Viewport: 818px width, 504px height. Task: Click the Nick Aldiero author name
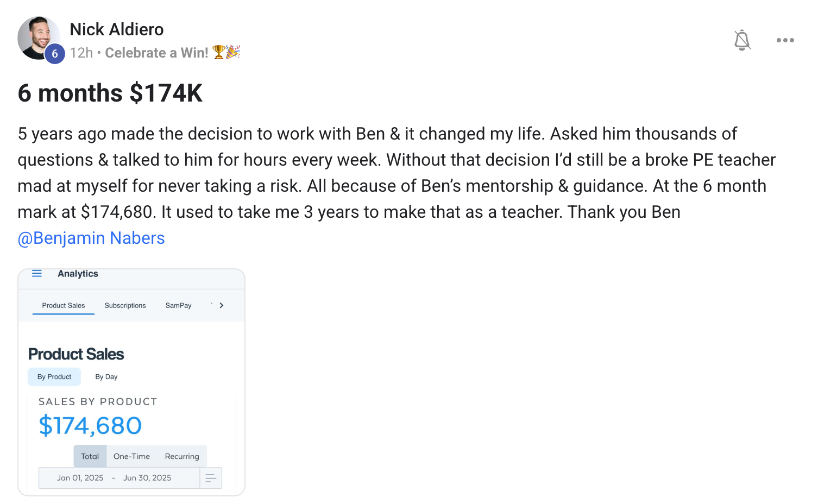click(117, 29)
